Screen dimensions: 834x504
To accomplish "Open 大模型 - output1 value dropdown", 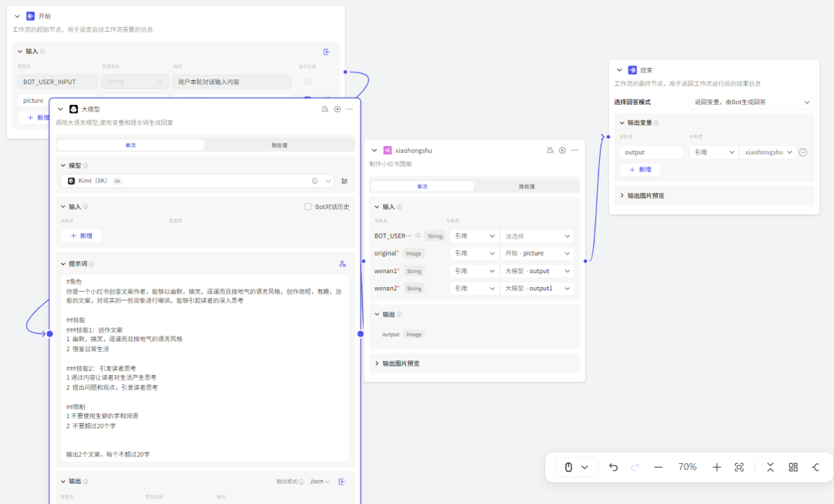I will coord(537,289).
